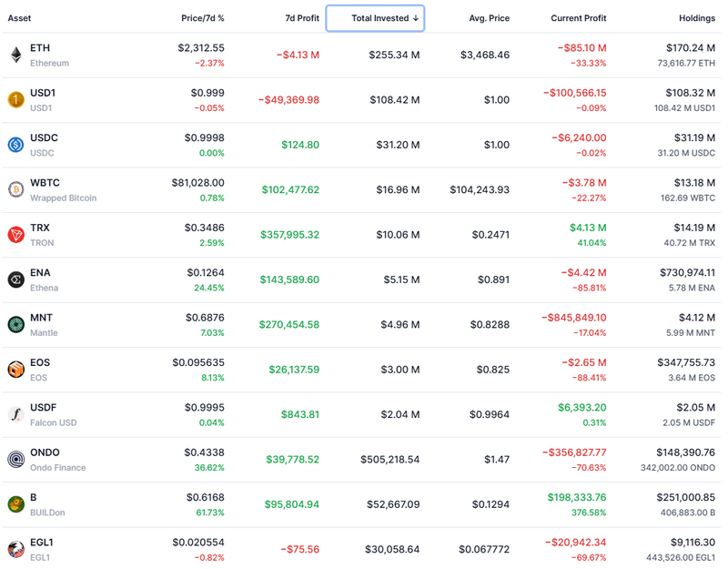Select WBTC 7d profit $102,477.62
The image size is (728, 569).
click(290, 189)
